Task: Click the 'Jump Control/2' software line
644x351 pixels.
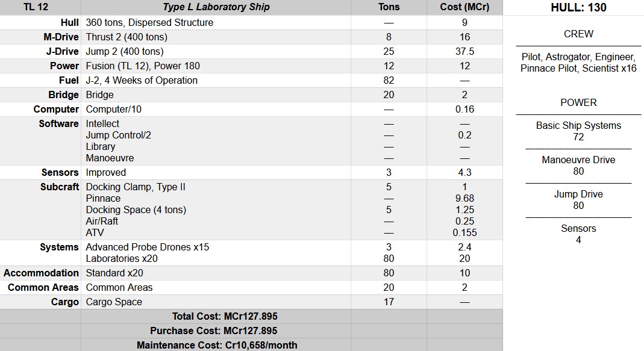Action: point(118,135)
